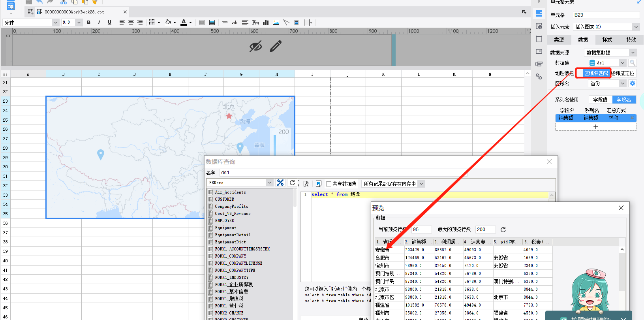Screen dimensions: 644x320
Task: Click SQL preview icon in query dialog
Action: 306,184
